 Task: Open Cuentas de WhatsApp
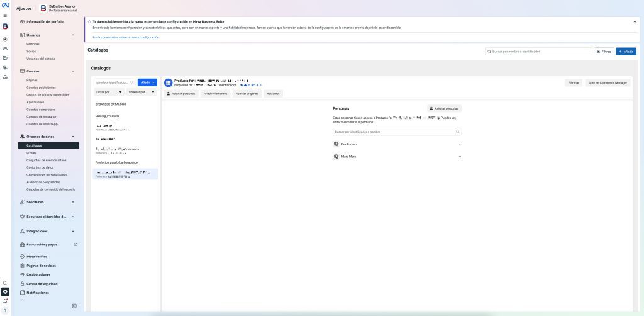pos(42,124)
